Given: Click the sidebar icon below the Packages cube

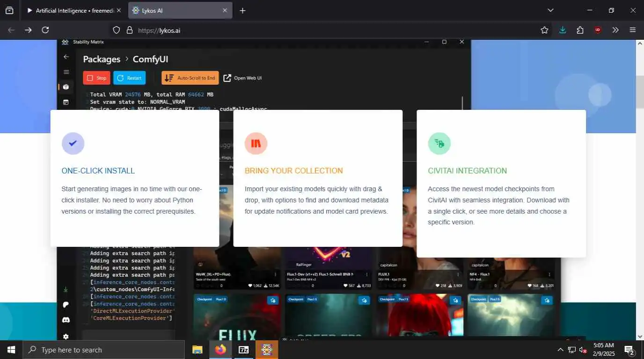Looking at the screenshot, I should (x=66, y=102).
